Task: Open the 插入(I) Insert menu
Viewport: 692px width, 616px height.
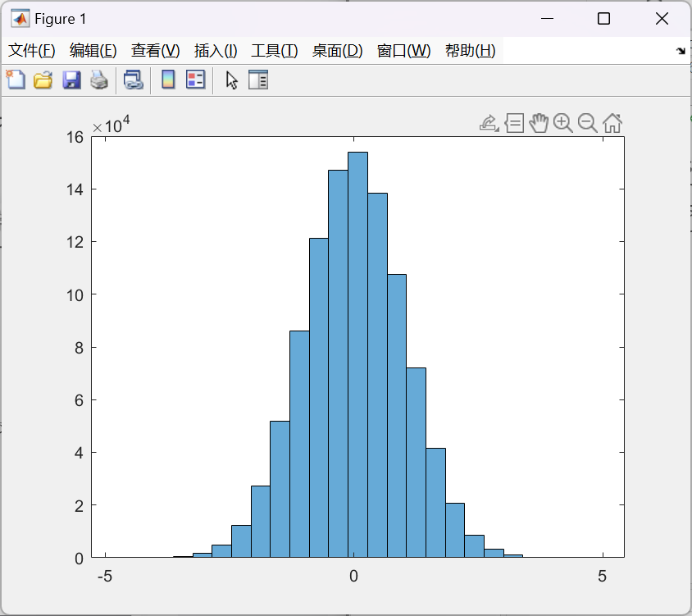Action: click(216, 51)
